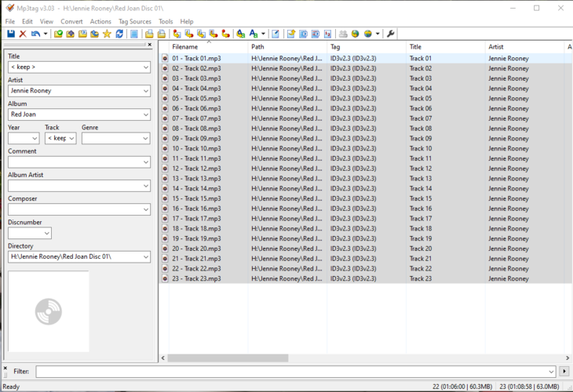Expand the Composer field dropdown

coord(146,209)
